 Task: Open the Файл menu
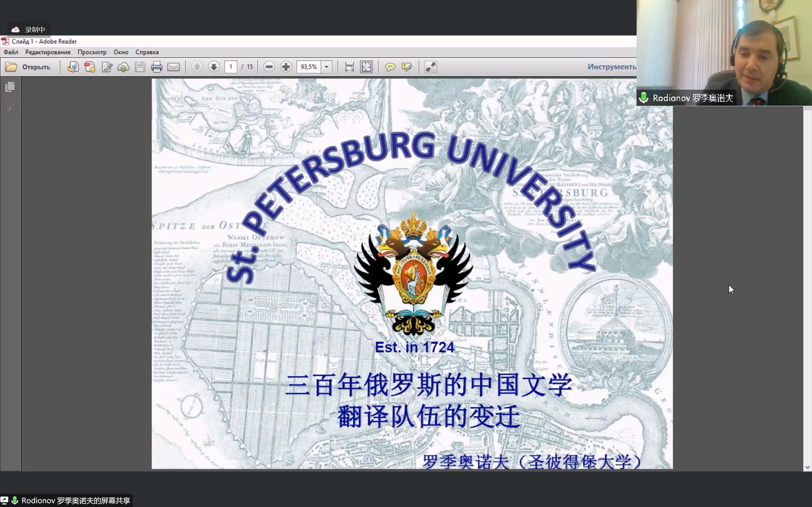[x=11, y=52]
